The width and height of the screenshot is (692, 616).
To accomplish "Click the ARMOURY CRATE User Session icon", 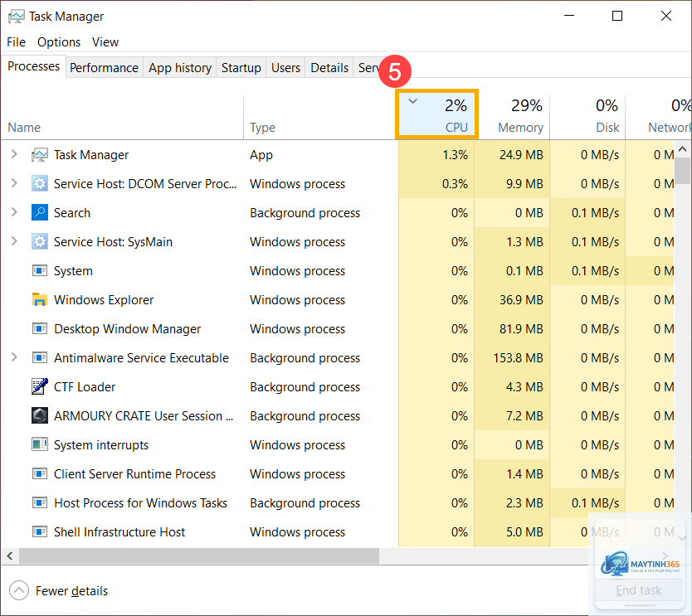I will [40, 415].
